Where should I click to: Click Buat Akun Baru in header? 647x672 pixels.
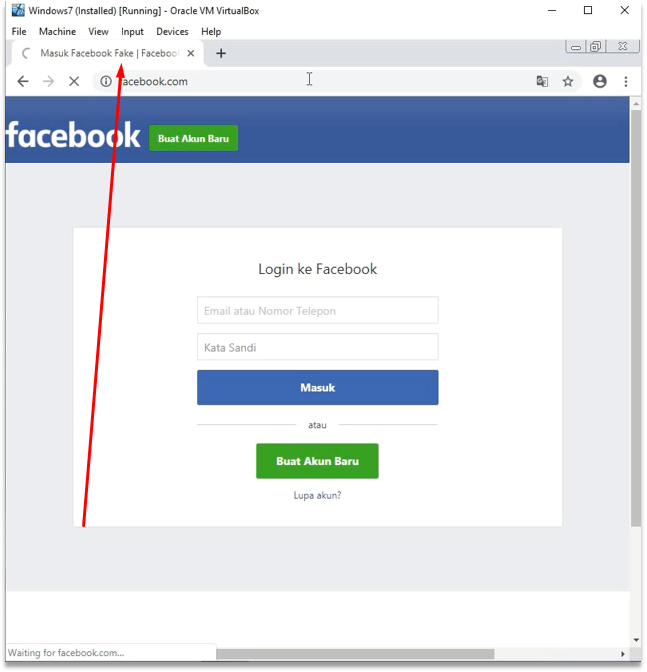coord(193,138)
